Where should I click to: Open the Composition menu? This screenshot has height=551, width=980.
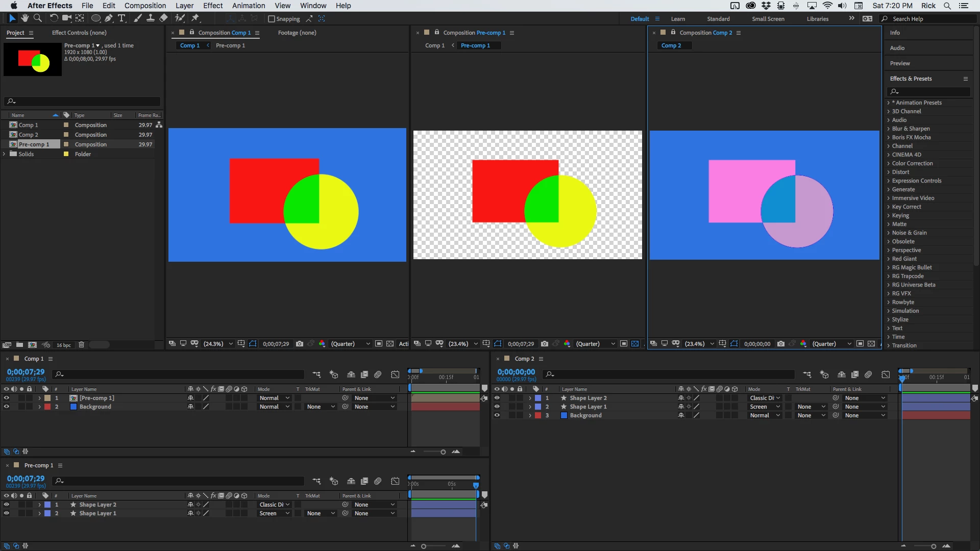145,6
